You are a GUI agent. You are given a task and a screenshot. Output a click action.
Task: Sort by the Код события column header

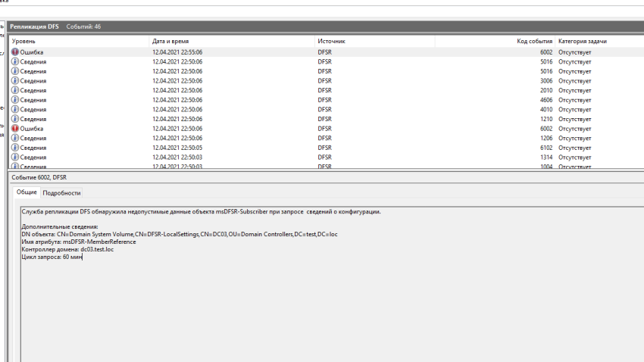[495, 41]
